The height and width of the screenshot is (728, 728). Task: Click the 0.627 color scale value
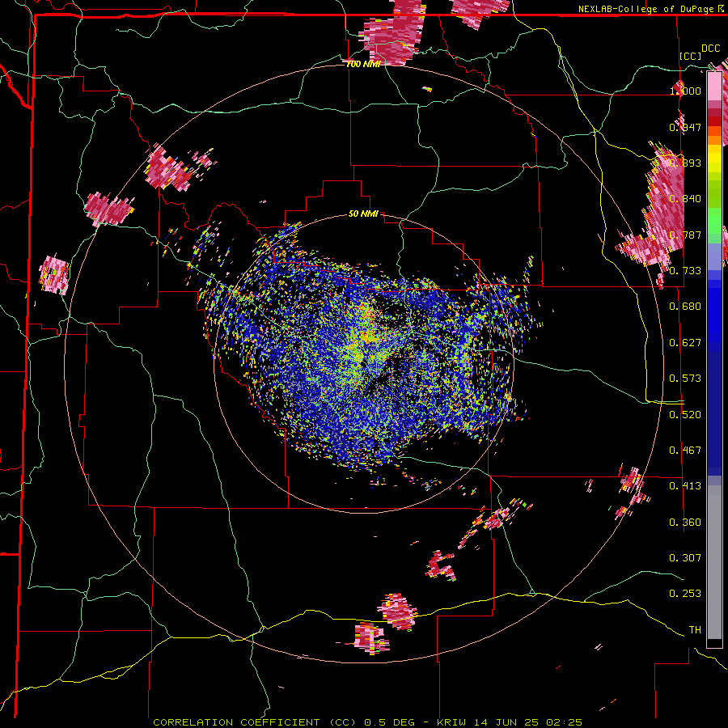coord(685,343)
